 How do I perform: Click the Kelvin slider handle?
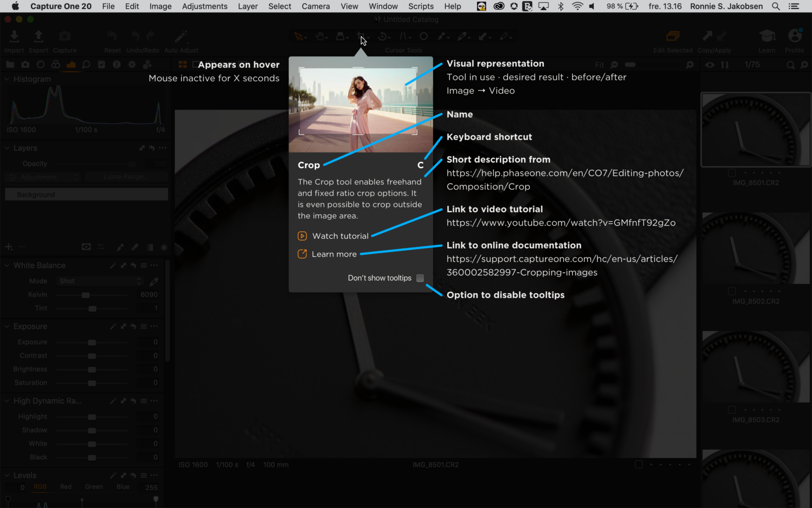tap(86, 295)
